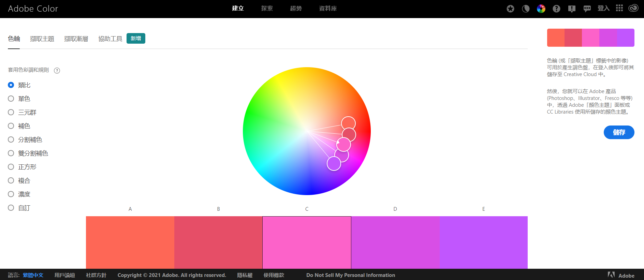Screen dimensions: 644x280
Task: Click the Adobe Color logo text
Action: 33,9
